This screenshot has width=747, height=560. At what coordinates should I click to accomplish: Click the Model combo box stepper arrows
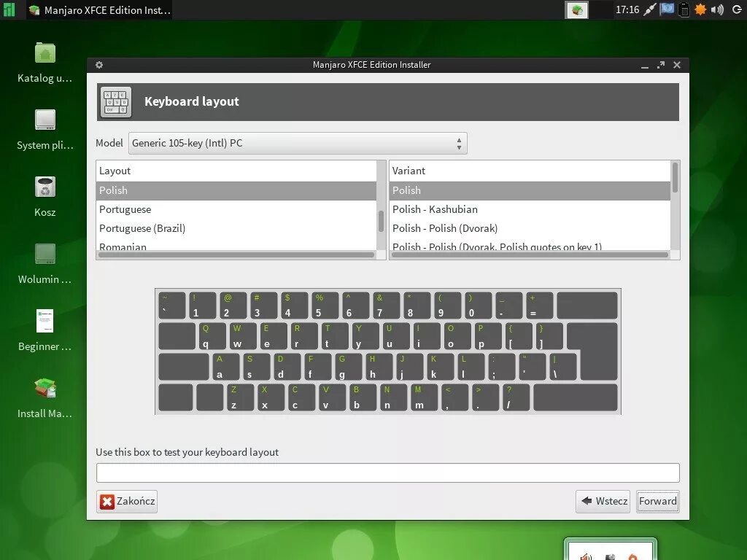459,144
